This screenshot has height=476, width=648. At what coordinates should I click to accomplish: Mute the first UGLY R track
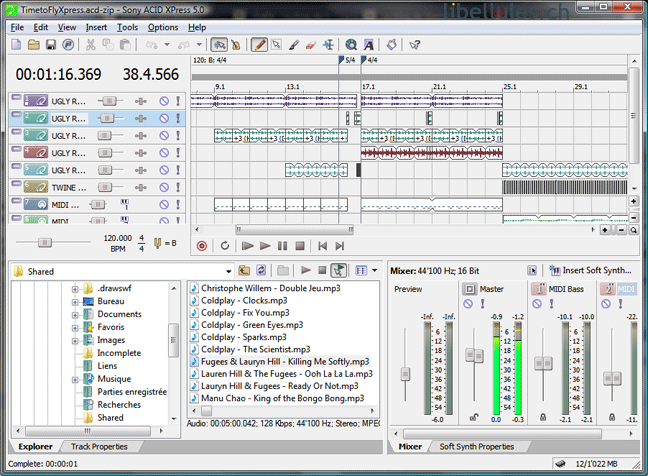point(164,101)
